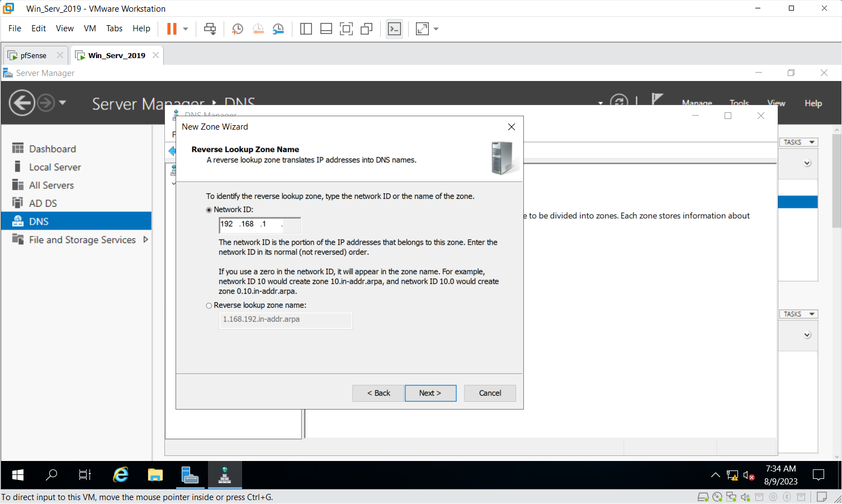Switch to Unity mode icon
This screenshot has height=504, width=842.
pos(366,28)
